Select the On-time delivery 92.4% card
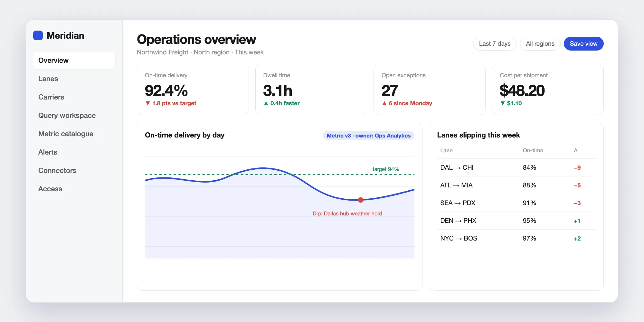 (x=193, y=89)
